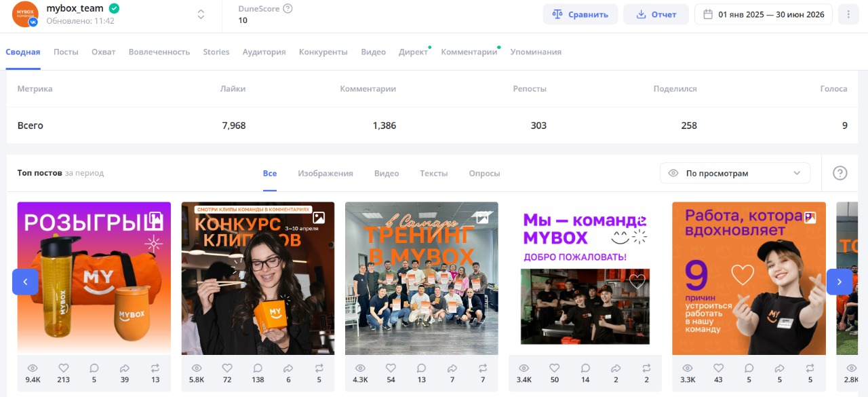Open the Аудитория tab

pyautogui.click(x=264, y=52)
